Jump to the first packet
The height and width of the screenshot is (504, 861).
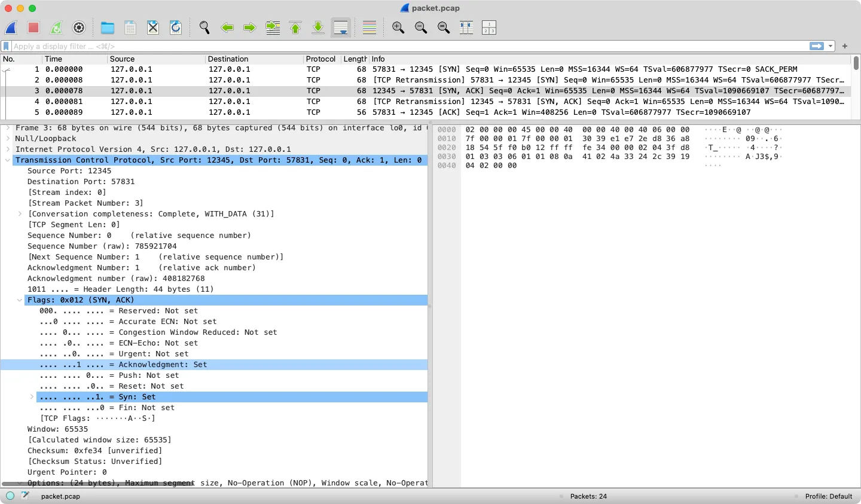coord(295,28)
